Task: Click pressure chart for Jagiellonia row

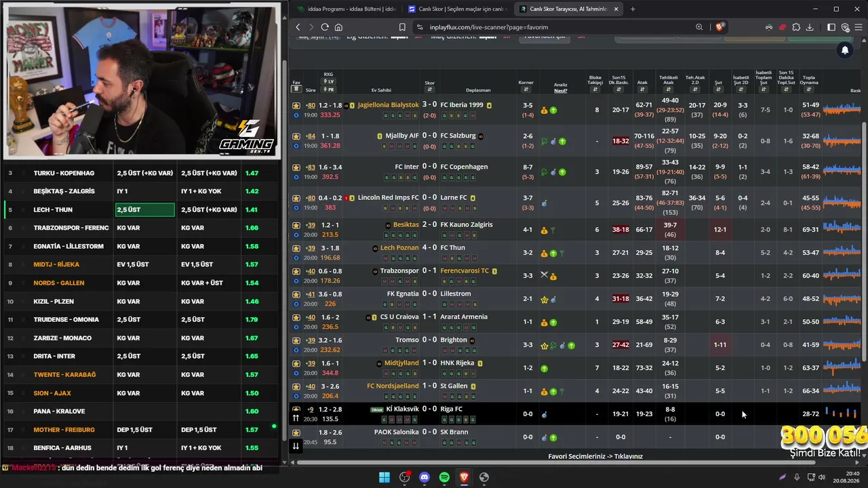Action: tap(842, 109)
